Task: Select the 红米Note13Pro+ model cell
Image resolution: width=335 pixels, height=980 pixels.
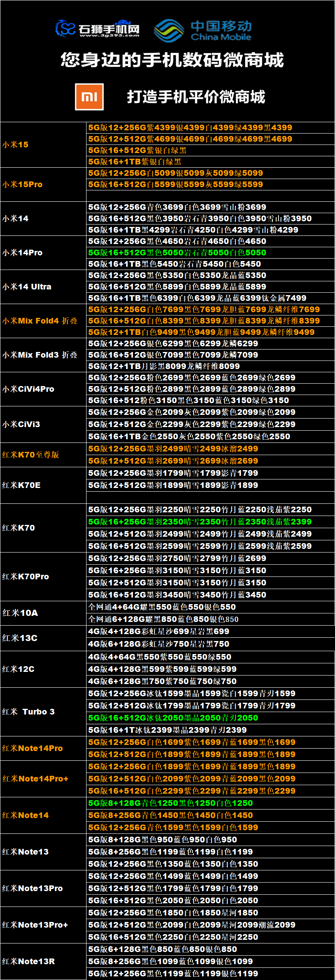Action: coord(43,925)
